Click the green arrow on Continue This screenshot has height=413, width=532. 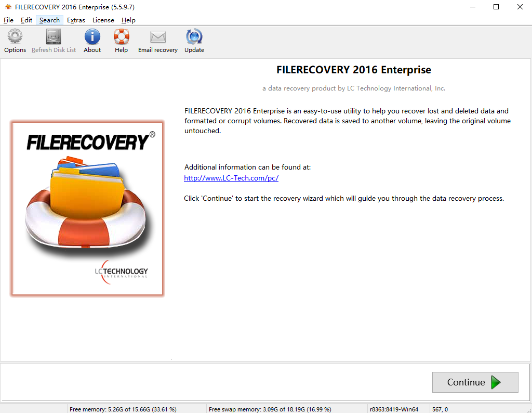[496, 382]
